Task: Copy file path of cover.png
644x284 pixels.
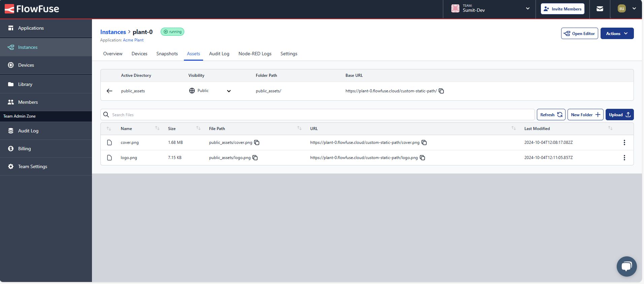Action: click(257, 143)
